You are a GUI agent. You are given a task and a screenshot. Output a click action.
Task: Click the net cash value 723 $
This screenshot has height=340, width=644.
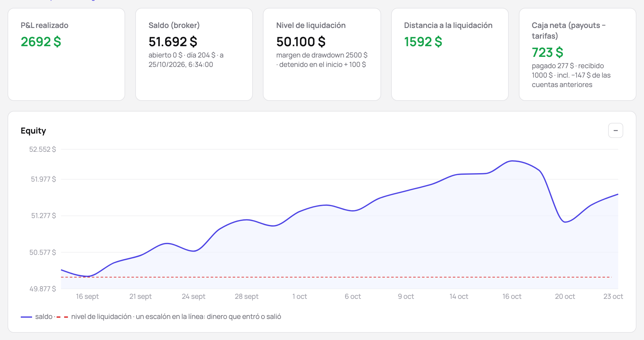pos(547,52)
